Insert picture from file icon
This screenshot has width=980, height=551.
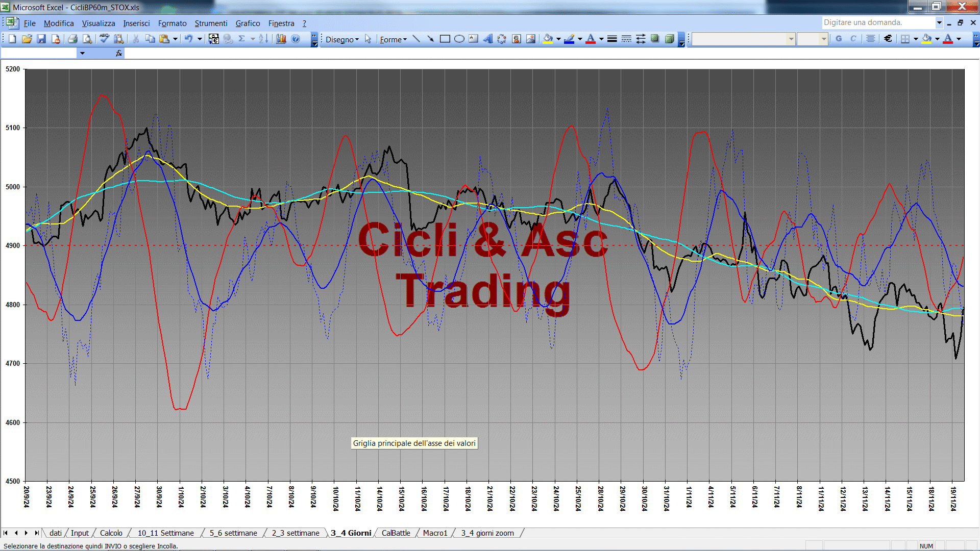pos(531,39)
